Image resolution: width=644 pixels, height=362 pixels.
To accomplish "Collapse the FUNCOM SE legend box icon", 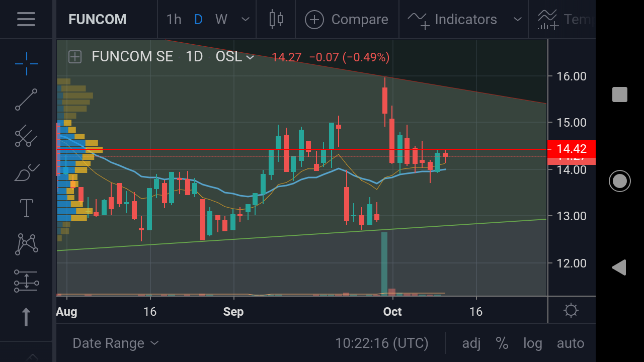I will [75, 57].
